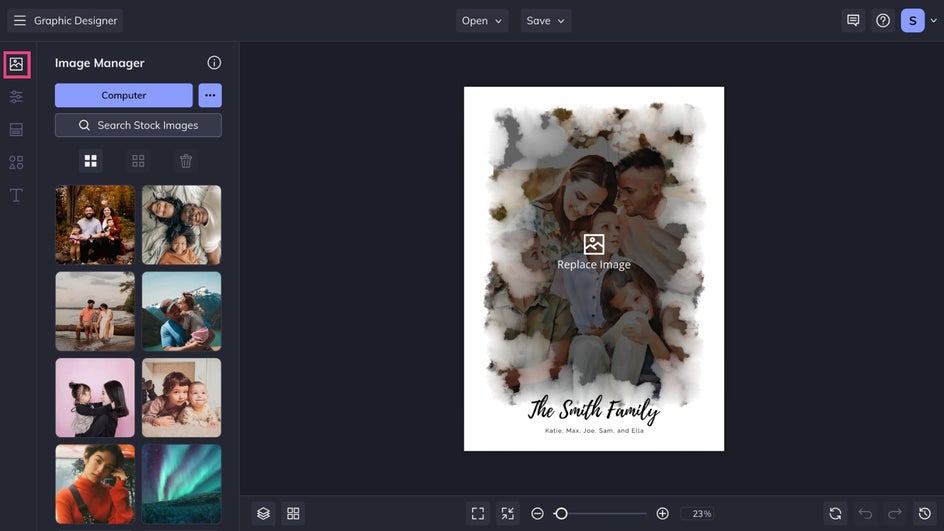Open the Save dropdown menu
Screen dimensions: 944x531
click(545, 20)
